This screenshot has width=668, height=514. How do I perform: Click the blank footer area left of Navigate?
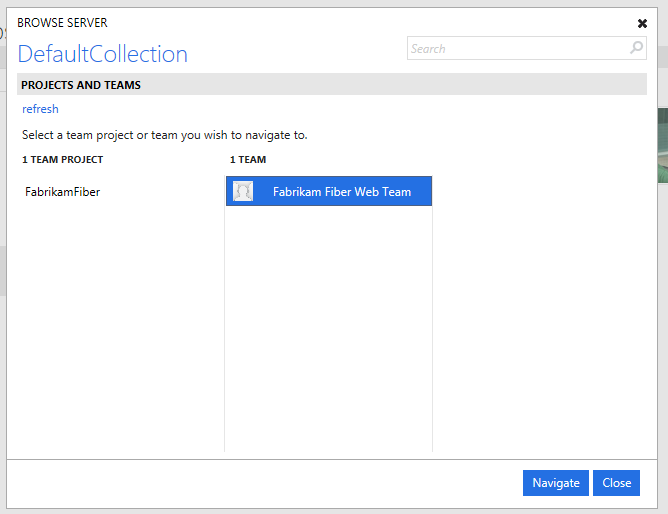click(260, 483)
